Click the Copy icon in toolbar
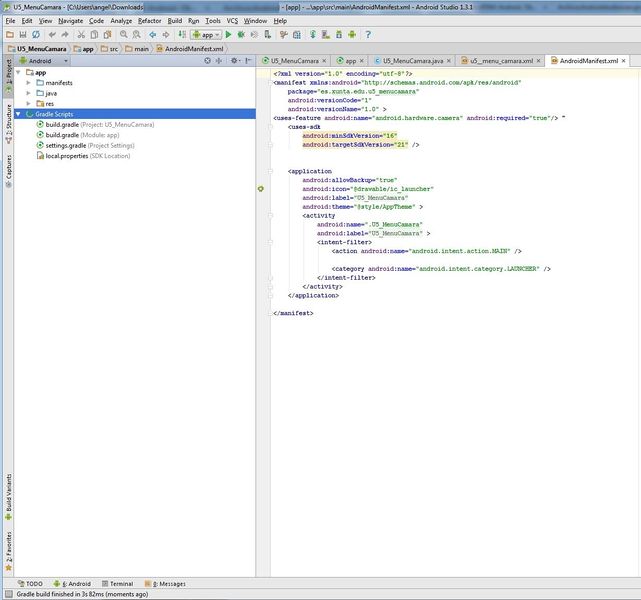641x600 pixels. pos(94,35)
